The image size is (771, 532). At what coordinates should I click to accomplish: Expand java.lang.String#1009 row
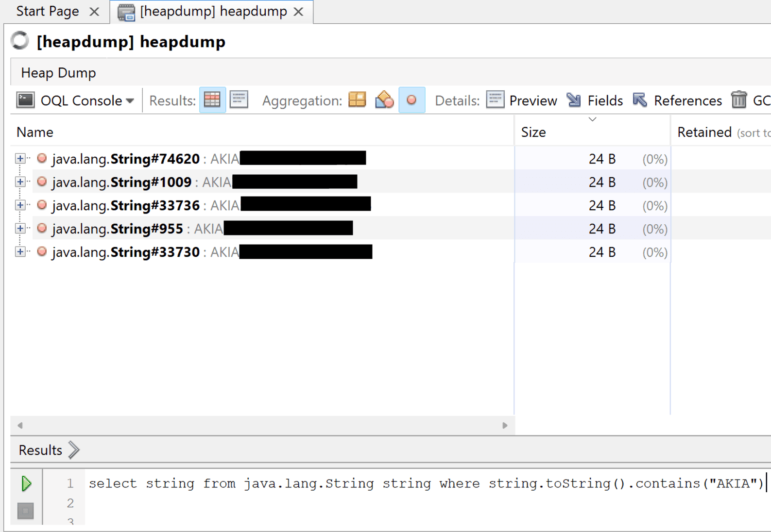pos(20,182)
